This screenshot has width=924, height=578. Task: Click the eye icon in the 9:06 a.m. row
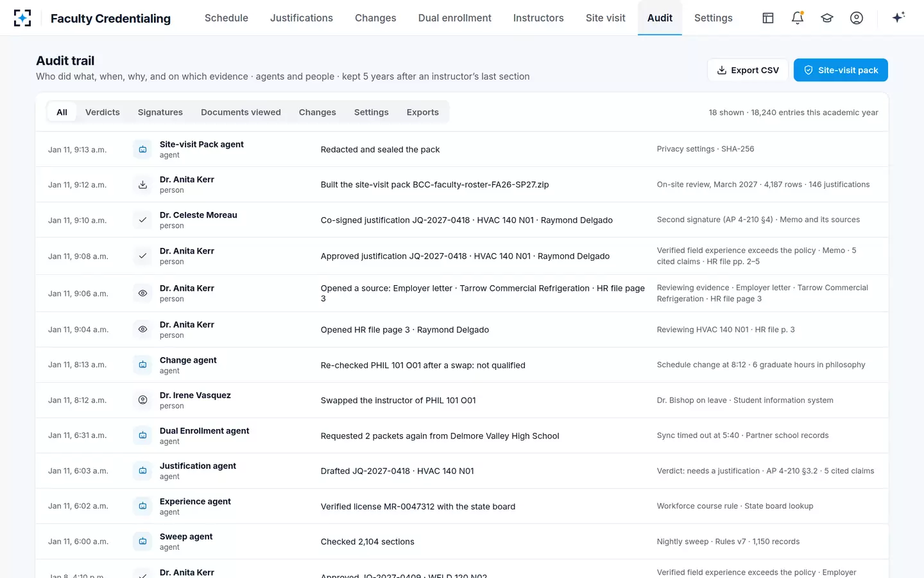[142, 293]
